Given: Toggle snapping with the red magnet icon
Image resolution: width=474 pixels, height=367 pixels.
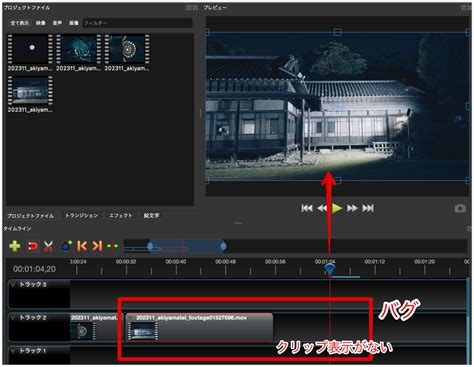Looking at the screenshot, I should 32,246.
